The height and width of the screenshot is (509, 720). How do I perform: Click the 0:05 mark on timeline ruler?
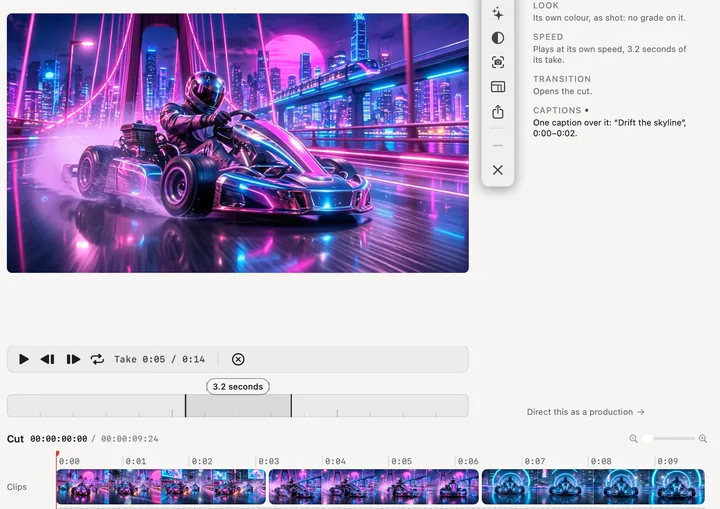click(x=401, y=461)
